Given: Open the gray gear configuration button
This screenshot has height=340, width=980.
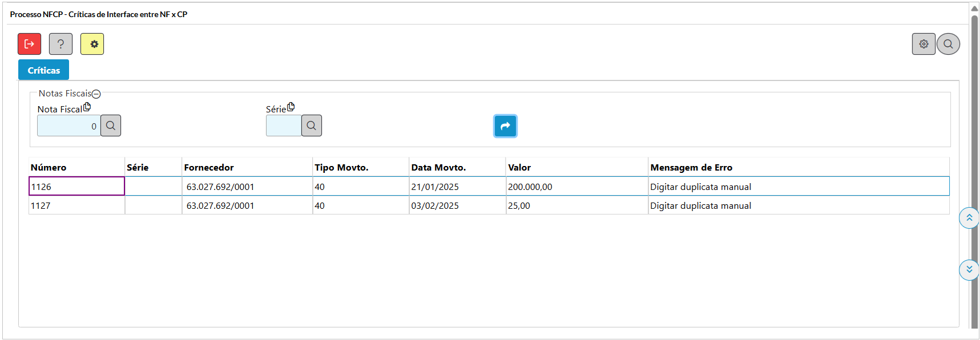Looking at the screenshot, I should [923, 44].
